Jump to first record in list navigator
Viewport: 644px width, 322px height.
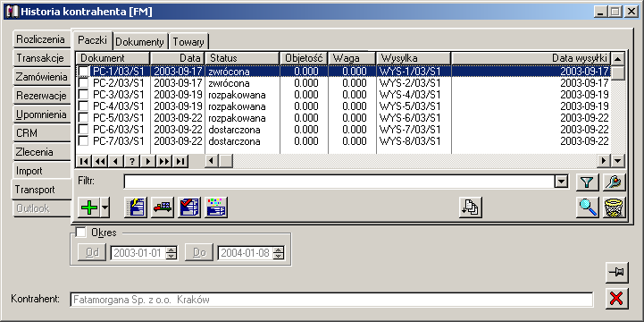[x=83, y=161]
